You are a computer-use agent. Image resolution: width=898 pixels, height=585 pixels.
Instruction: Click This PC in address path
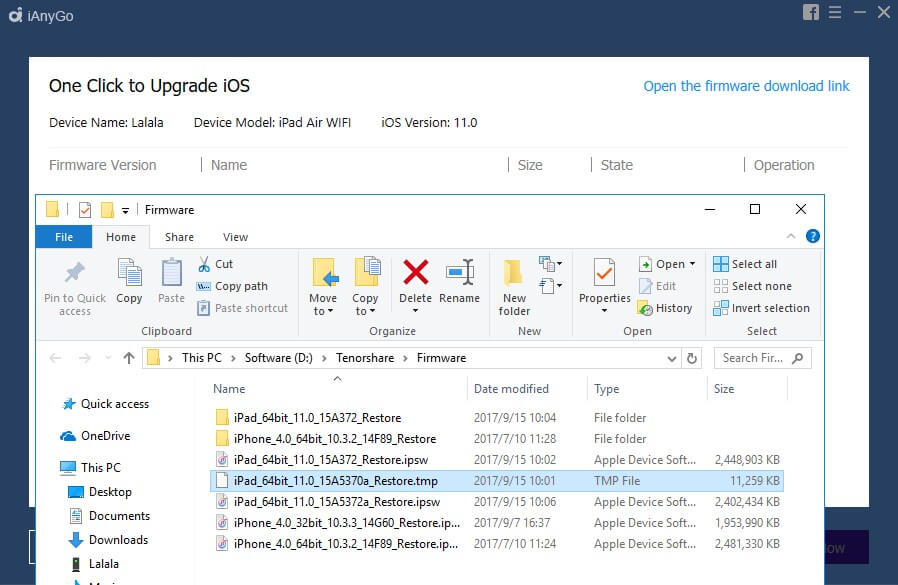202,358
